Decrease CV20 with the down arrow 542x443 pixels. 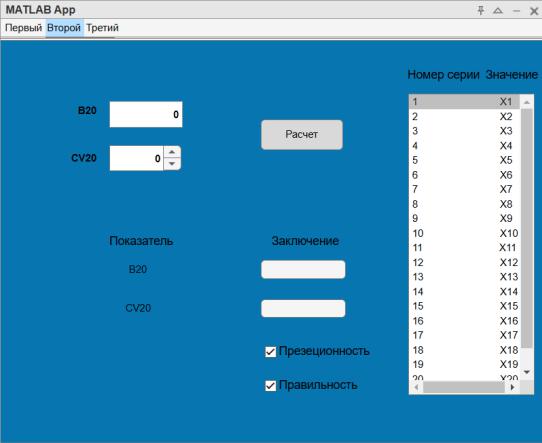[x=172, y=164]
